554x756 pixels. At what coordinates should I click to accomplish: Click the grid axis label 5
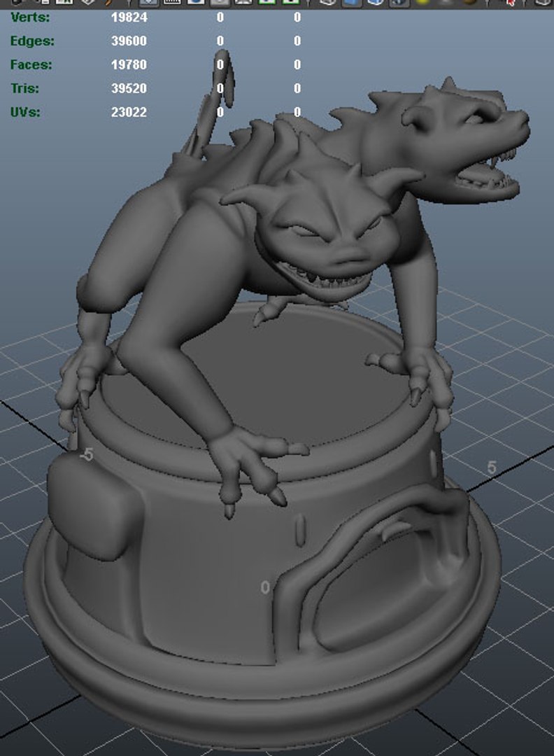pos(491,467)
